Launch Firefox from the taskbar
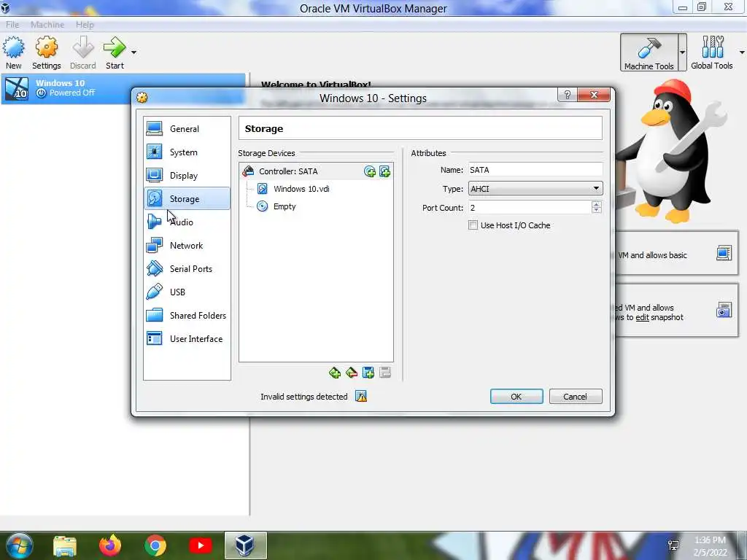Viewport: 747px width, 560px height. (110, 545)
